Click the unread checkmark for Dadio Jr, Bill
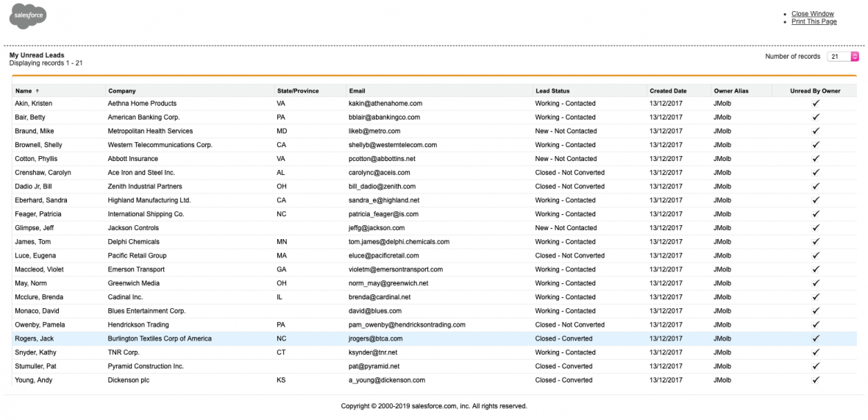 [816, 187]
